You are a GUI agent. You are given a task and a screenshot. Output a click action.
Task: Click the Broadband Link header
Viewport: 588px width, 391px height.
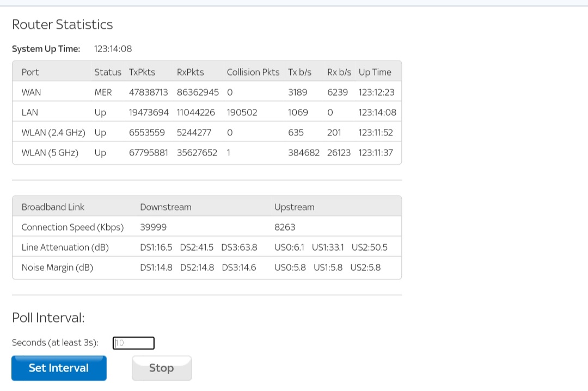pos(53,207)
